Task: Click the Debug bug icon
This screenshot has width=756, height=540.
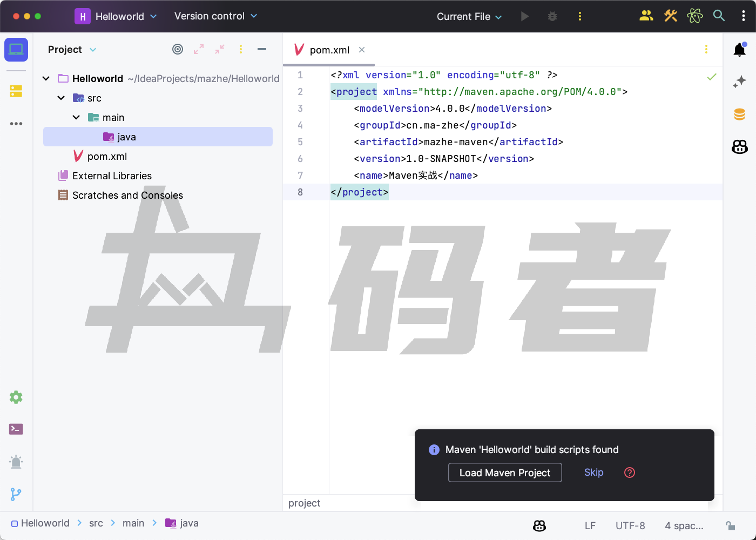Action: (x=552, y=16)
